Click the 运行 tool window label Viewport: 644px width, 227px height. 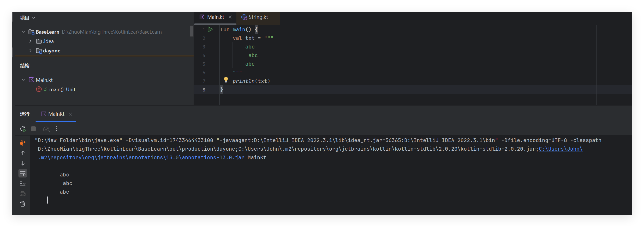[x=25, y=114]
